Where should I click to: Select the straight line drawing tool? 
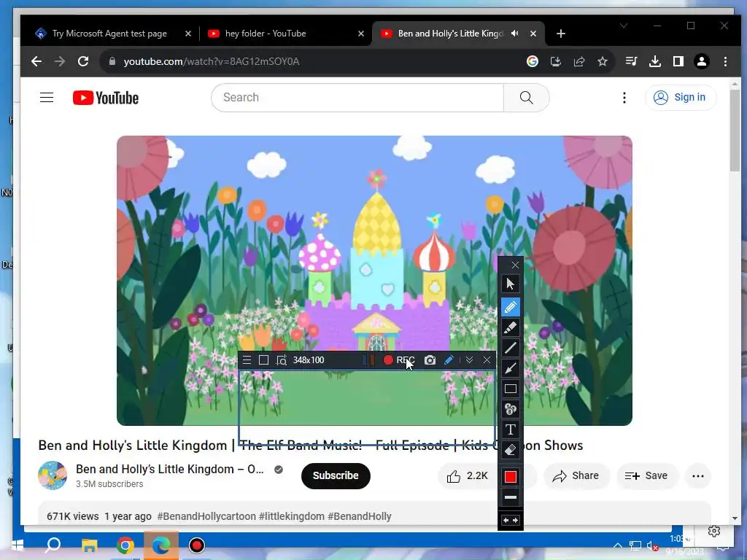(x=510, y=348)
